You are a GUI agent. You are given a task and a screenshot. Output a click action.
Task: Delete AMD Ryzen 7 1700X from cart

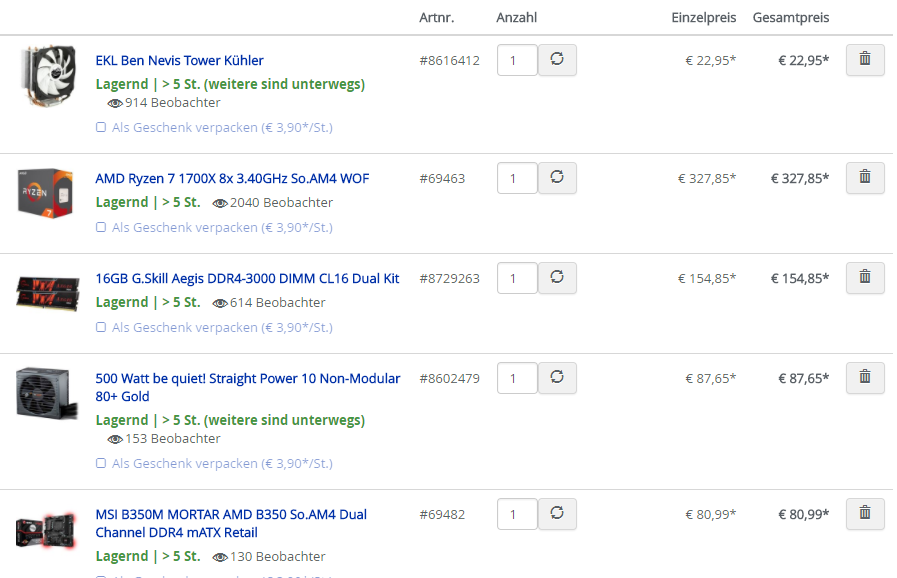click(x=865, y=177)
